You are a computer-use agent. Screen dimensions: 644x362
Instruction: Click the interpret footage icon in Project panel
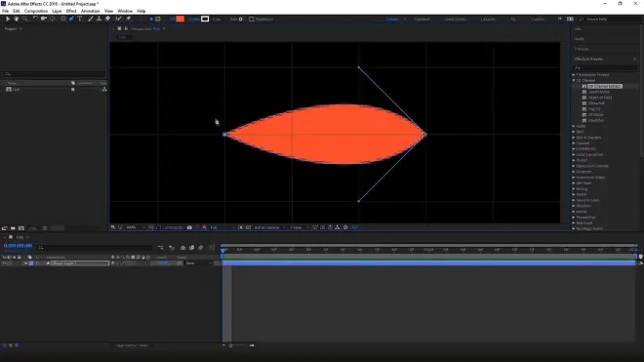tap(5, 228)
